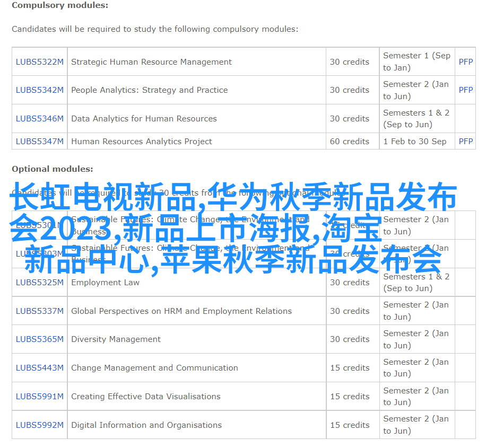This screenshot has width=486, height=448.
Task: Select 'Diversity Management' module title
Action: tap(116, 339)
